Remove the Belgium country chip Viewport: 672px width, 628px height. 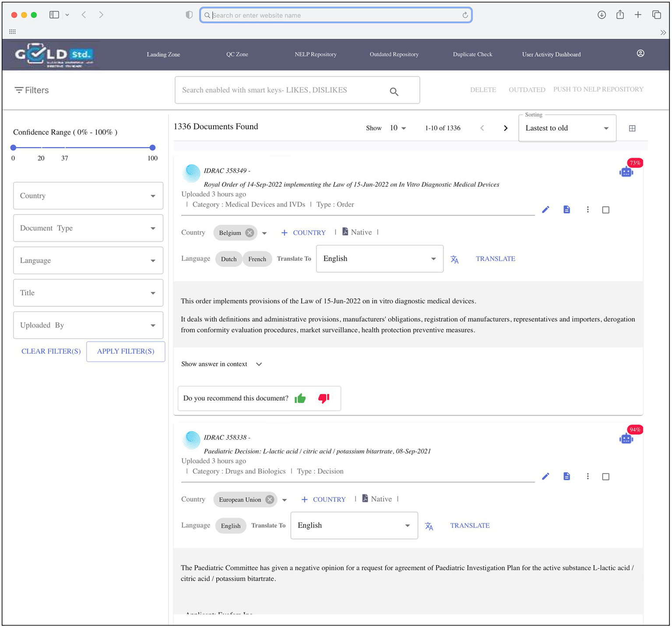250,233
